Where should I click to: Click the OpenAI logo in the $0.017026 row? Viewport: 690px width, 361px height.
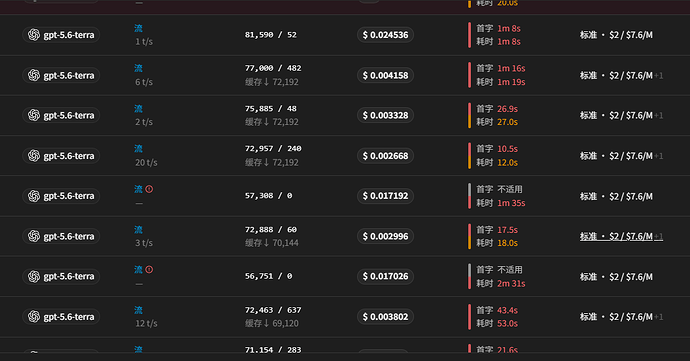pos(34,276)
